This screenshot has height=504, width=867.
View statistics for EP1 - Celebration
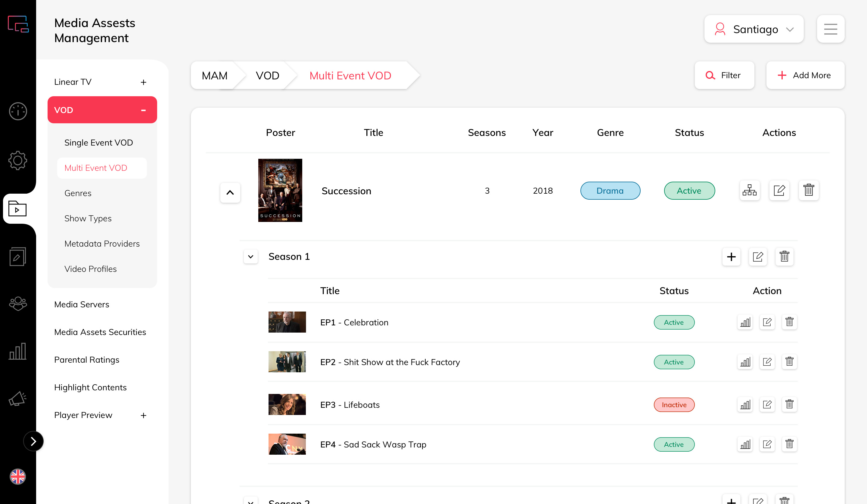[x=745, y=322]
